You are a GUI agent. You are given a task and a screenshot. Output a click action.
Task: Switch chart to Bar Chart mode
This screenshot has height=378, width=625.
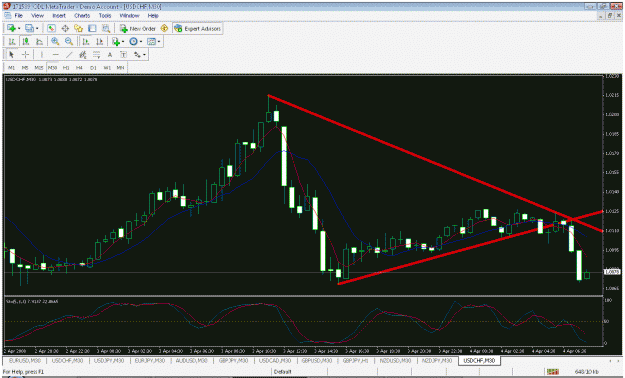tap(12, 41)
